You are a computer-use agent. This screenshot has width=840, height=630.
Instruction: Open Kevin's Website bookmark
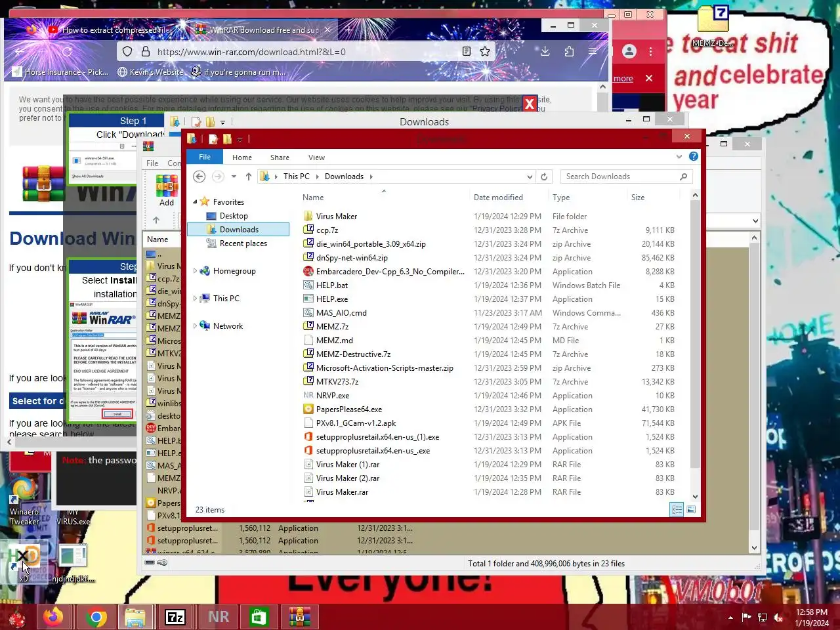(x=150, y=72)
